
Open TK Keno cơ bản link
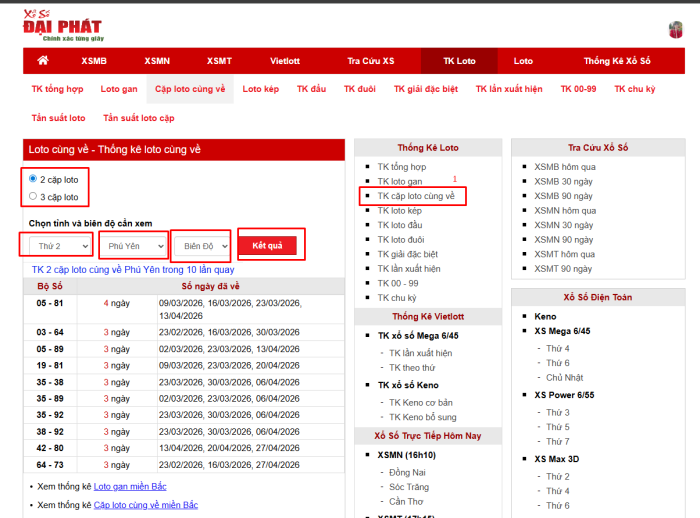click(421, 402)
